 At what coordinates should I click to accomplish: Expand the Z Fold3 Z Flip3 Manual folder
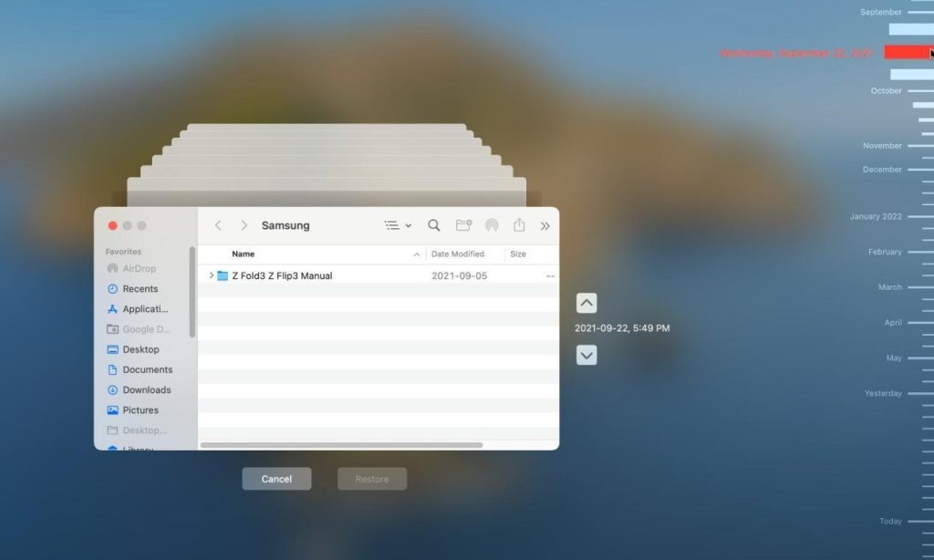pyautogui.click(x=212, y=275)
